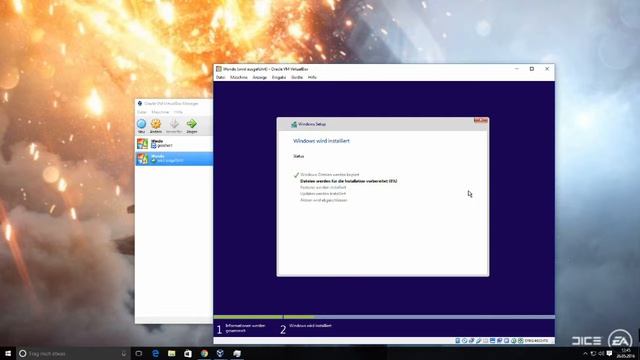Open Datei menu in VirtualBox Manager
Screen dimensions: 640x360
point(142,112)
